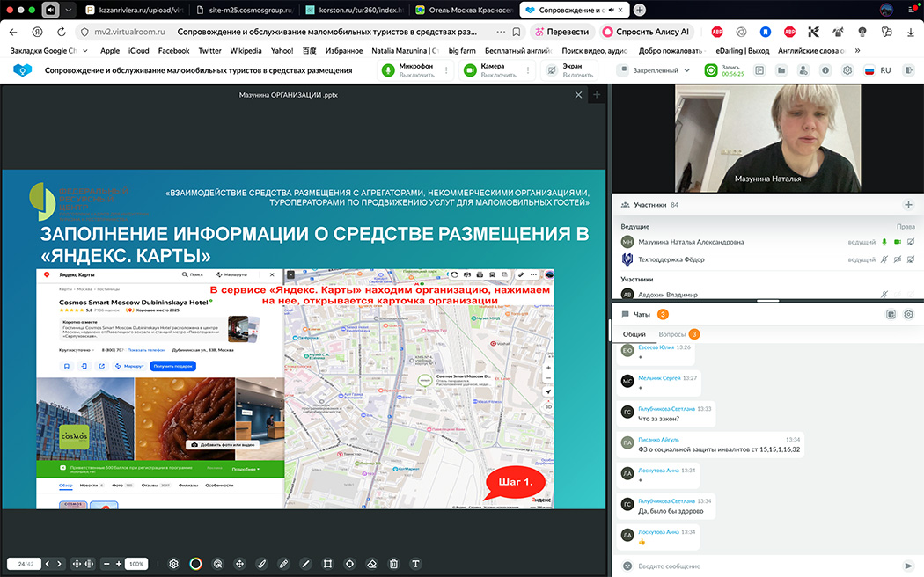Image resolution: width=924 pixels, height=577 pixels.
Task: Open the drawing color wheel picker
Action: tap(195, 564)
